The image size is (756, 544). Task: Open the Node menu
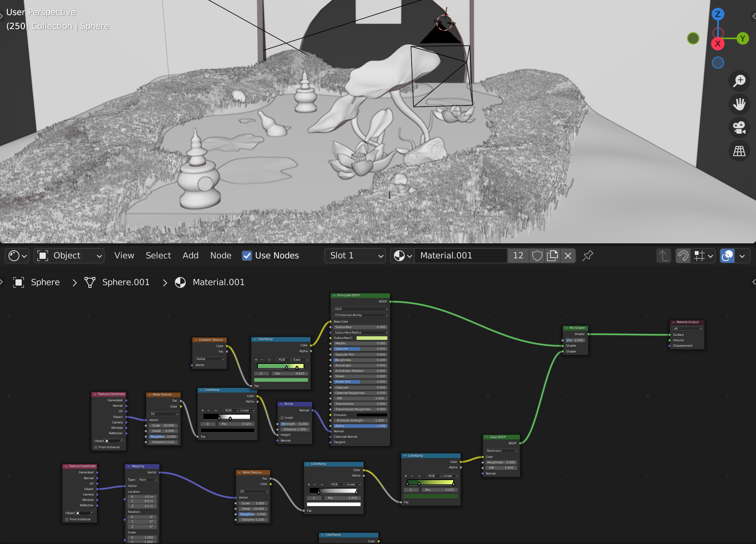(221, 256)
